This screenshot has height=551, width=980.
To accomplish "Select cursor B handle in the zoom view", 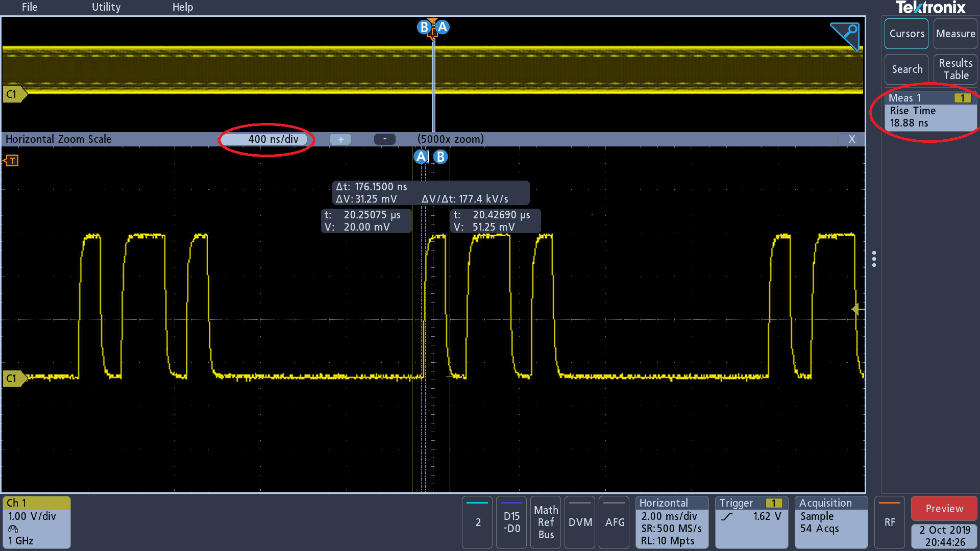I will [440, 157].
